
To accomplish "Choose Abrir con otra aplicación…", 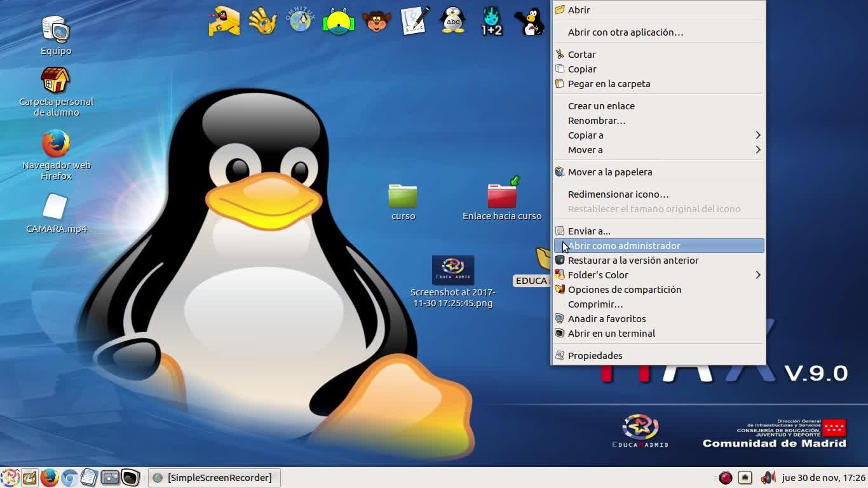I will click(659, 32).
